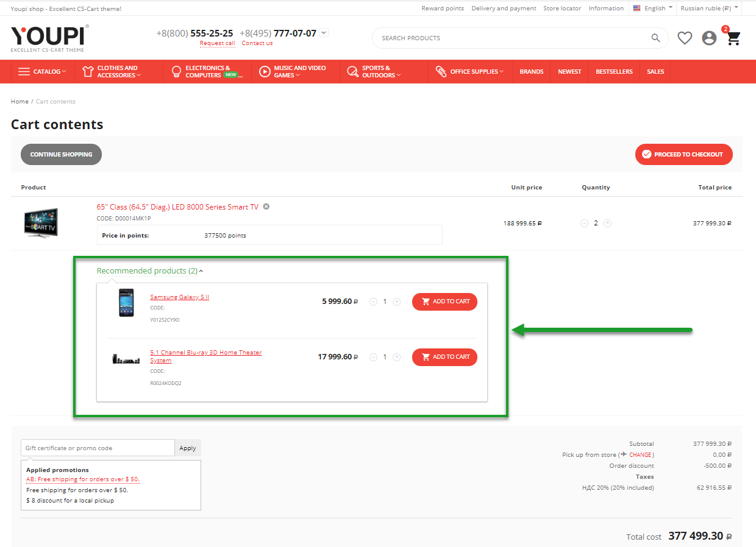Click the Search Products field
Image resolution: width=756 pixels, height=547 pixels.
click(512, 38)
